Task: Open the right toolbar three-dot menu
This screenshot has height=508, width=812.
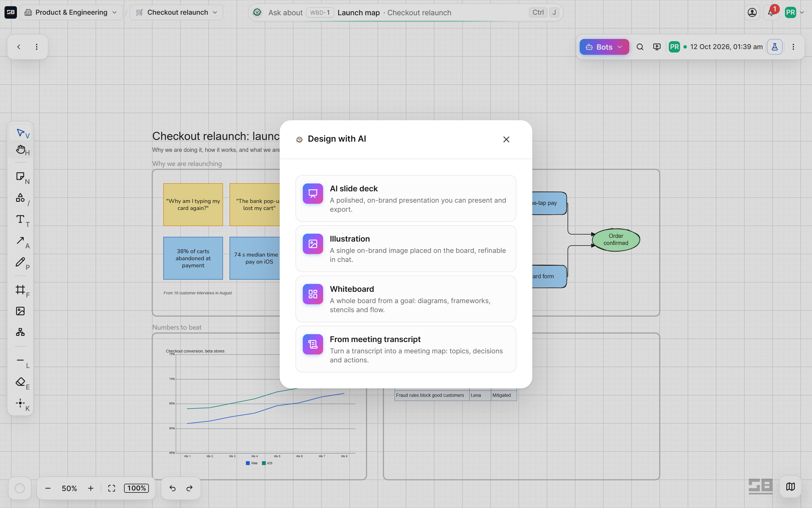Action: coord(793,47)
